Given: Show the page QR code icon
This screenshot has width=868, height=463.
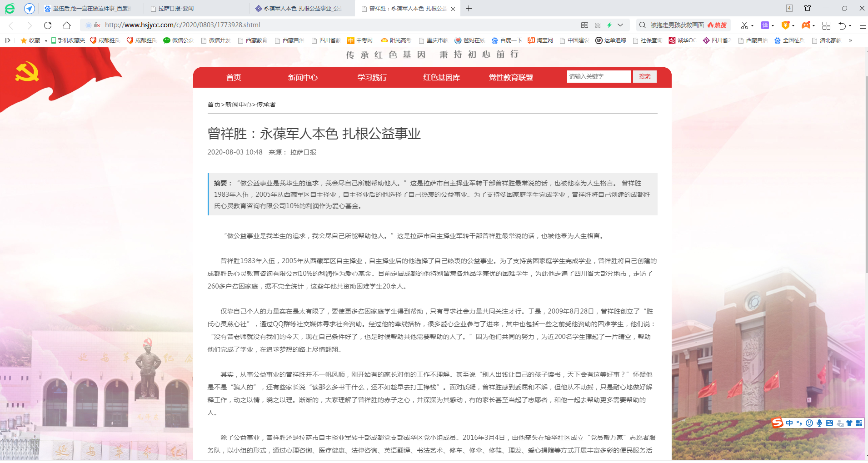Looking at the screenshot, I should tap(598, 25).
